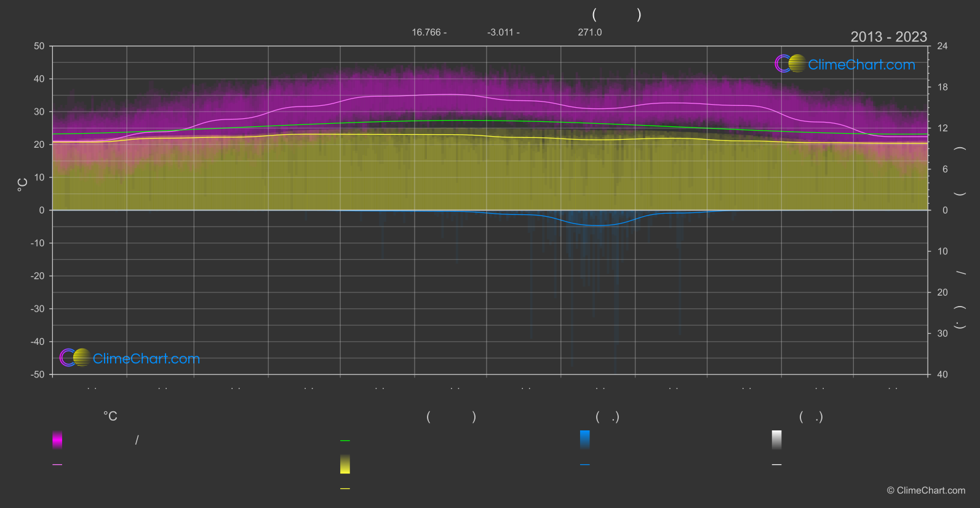The image size is (980, 508).
Task: Click the ClimeChart.com logo icon at top right
Action: [790, 63]
